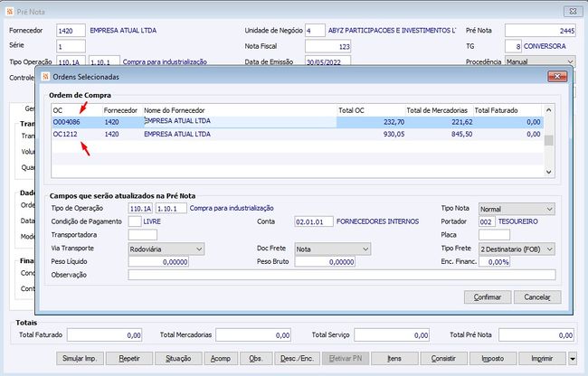Click the Consistir button
This screenshot has height=376, width=588.
point(445,358)
